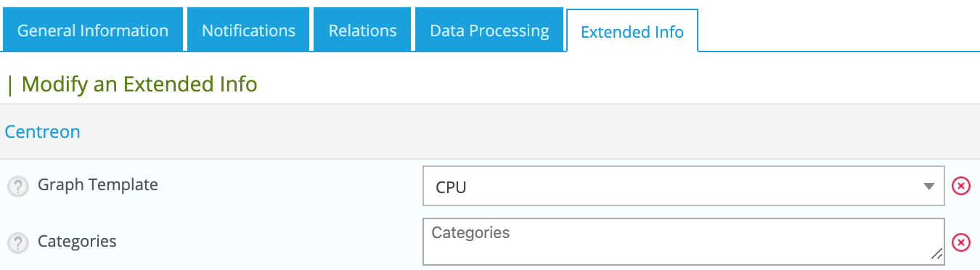The width and height of the screenshot is (980, 270).
Task: Clear the Graph Template selection with red X
Action: point(960,187)
